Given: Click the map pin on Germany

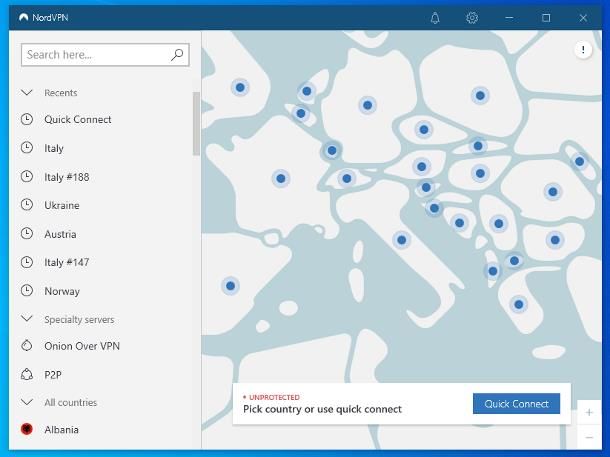Looking at the screenshot, I should coord(367,105).
